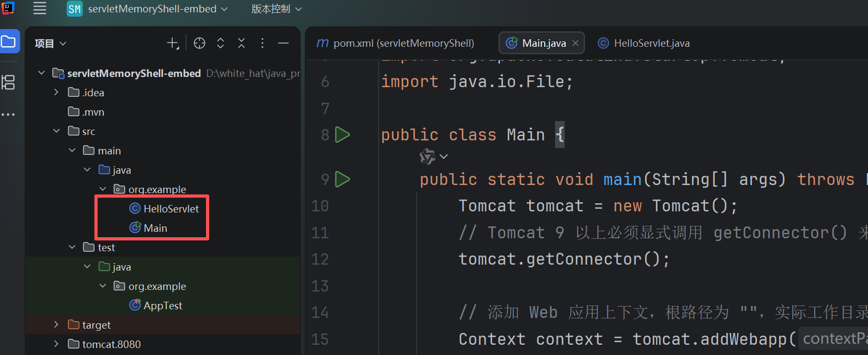Open the Structure tool window icon
This screenshot has height=355, width=868.
point(9,82)
